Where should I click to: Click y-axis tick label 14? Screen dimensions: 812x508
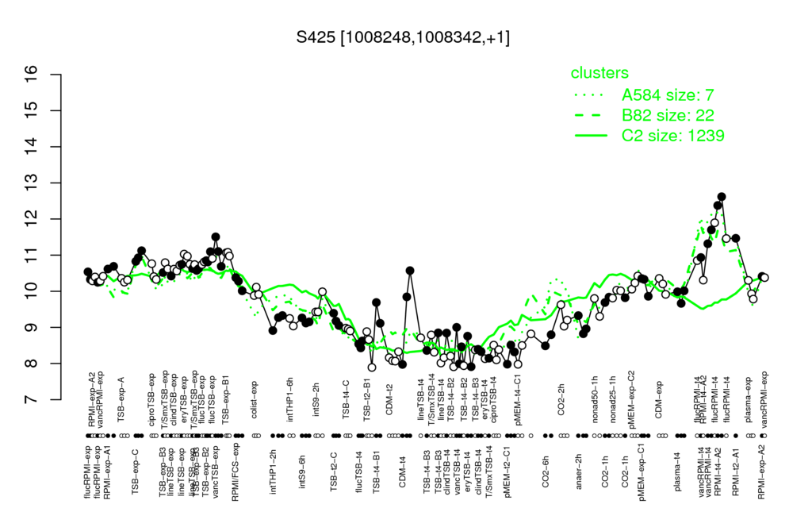tap(32, 147)
